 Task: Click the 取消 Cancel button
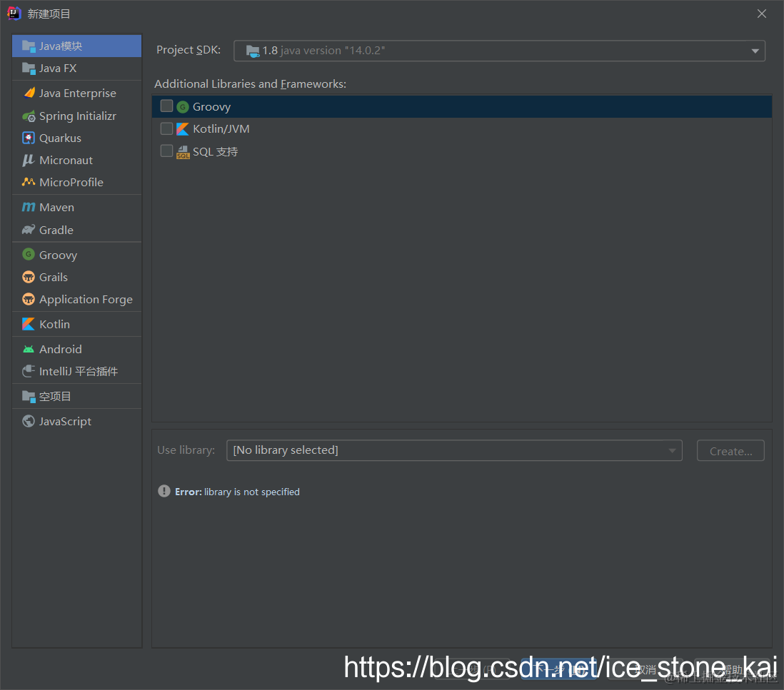(x=645, y=669)
